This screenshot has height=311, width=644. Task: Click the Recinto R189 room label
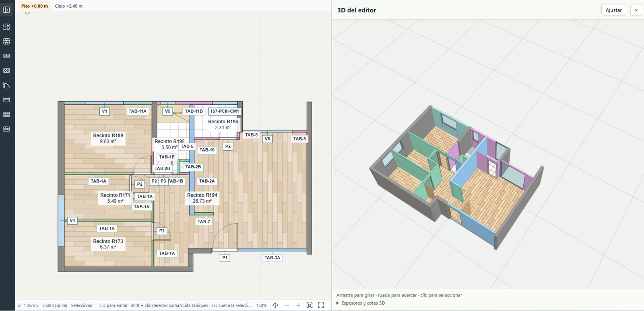click(x=108, y=139)
